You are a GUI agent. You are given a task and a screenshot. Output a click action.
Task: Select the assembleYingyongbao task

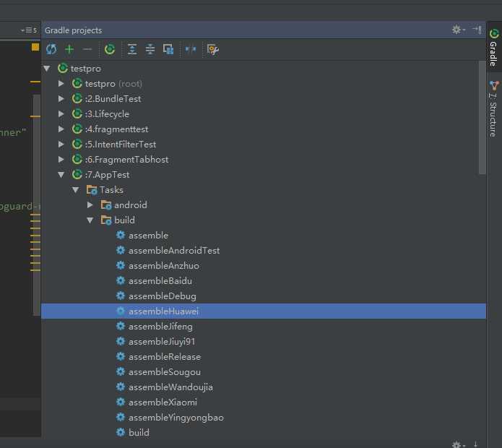[x=176, y=418]
